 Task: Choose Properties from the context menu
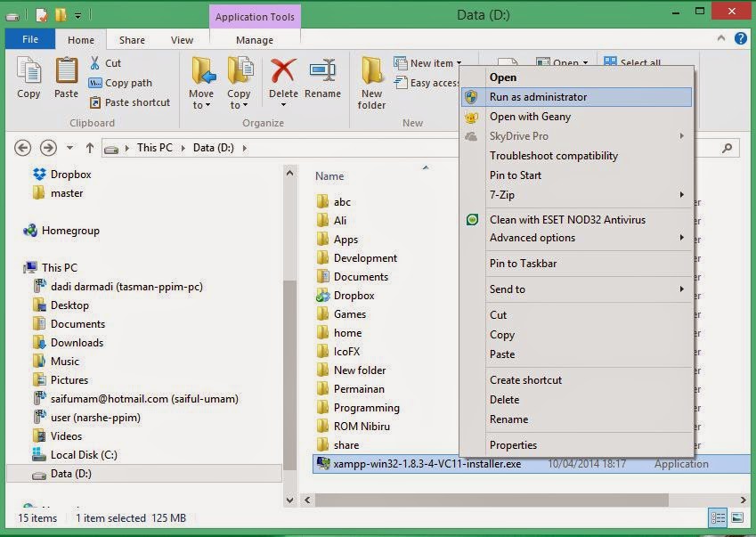click(513, 445)
